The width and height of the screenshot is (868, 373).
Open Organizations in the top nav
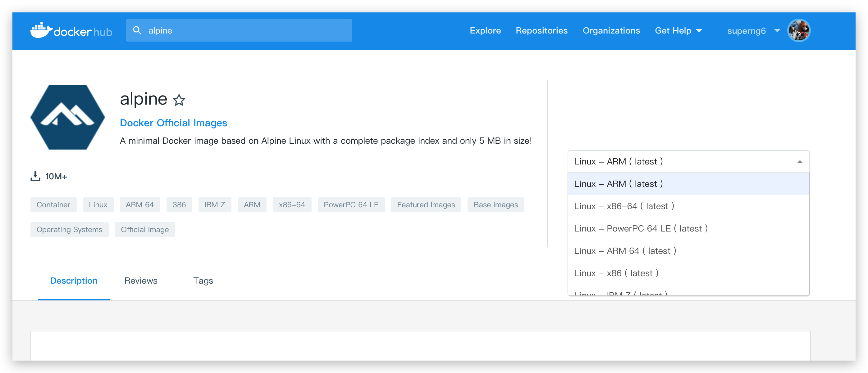tap(611, 31)
